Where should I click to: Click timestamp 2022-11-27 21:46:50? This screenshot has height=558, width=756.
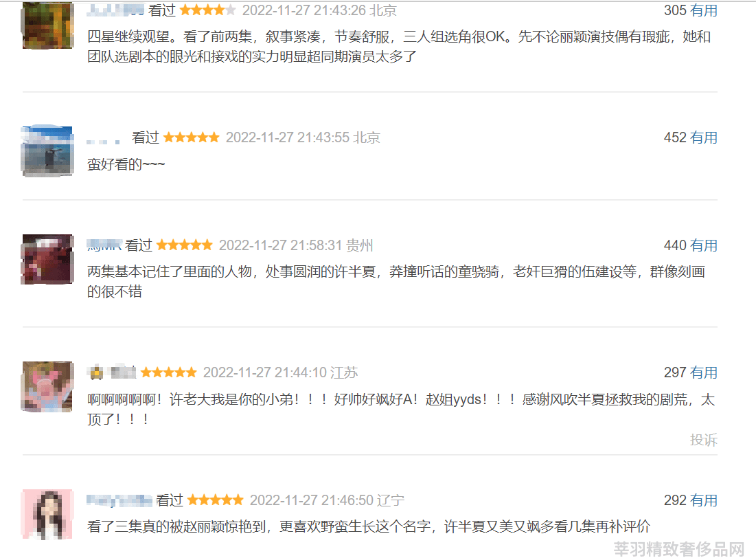click(312, 500)
